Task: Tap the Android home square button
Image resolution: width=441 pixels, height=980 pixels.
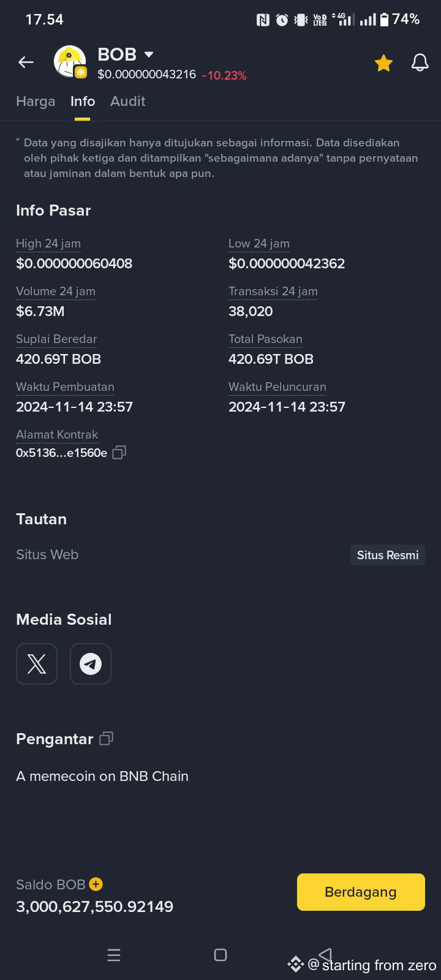Action: [x=221, y=955]
